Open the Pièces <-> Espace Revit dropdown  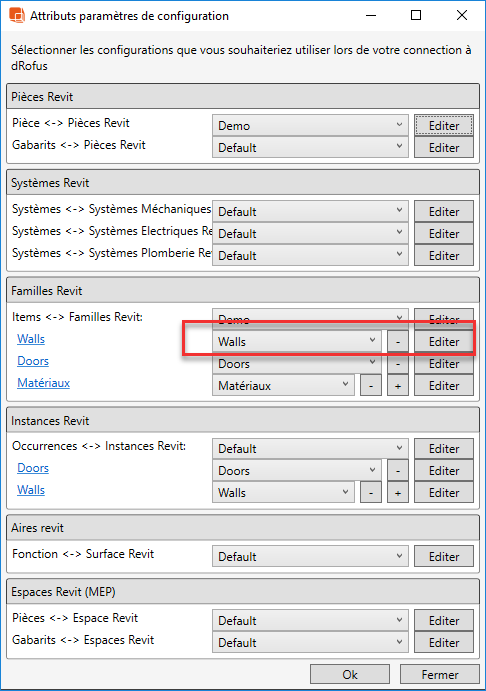pyautogui.click(x=310, y=620)
